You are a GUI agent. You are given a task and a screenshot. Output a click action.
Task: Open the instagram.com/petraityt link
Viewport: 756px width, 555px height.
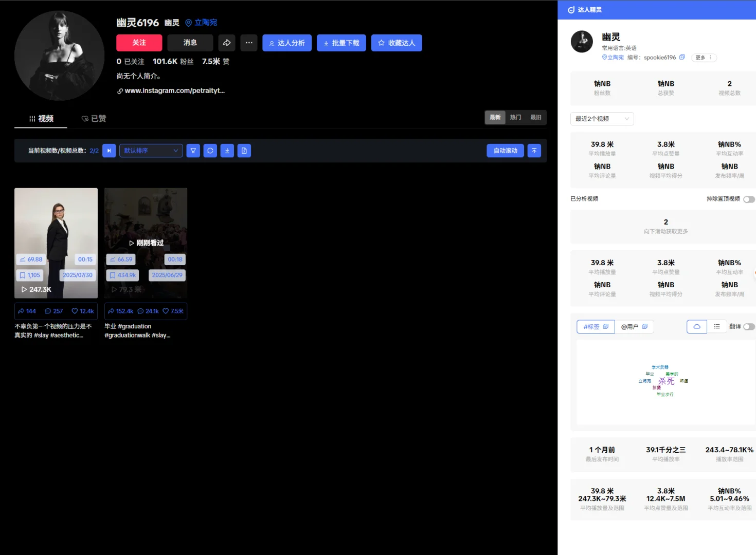[171, 91]
